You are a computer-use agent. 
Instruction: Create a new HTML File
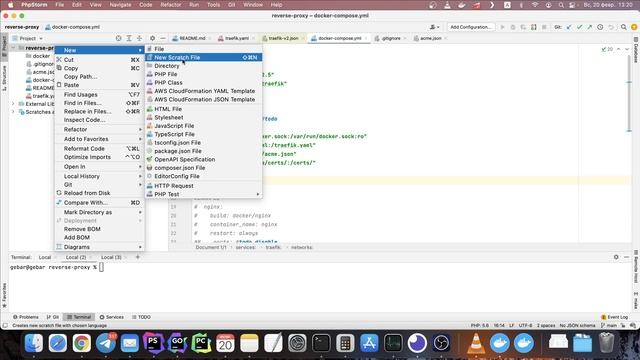pos(203,109)
